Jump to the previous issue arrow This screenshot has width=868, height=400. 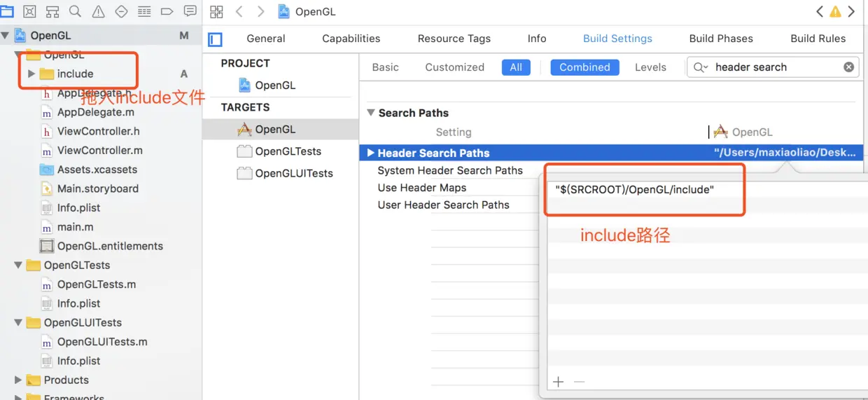pos(820,11)
